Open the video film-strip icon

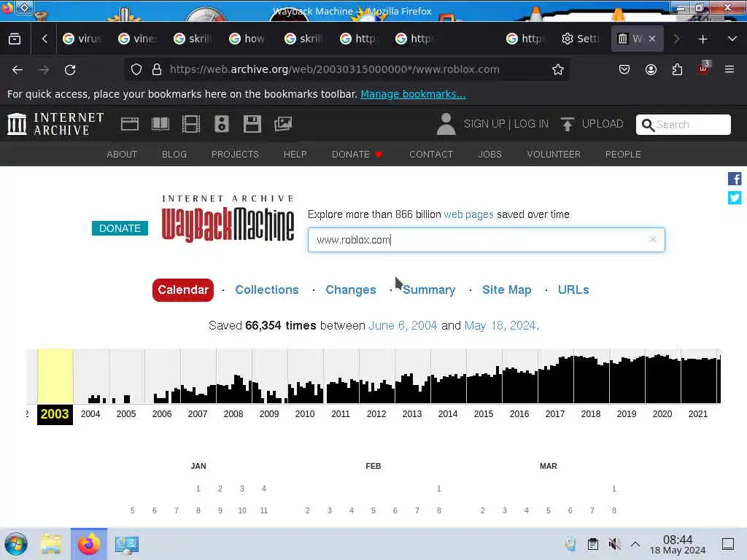pos(191,124)
